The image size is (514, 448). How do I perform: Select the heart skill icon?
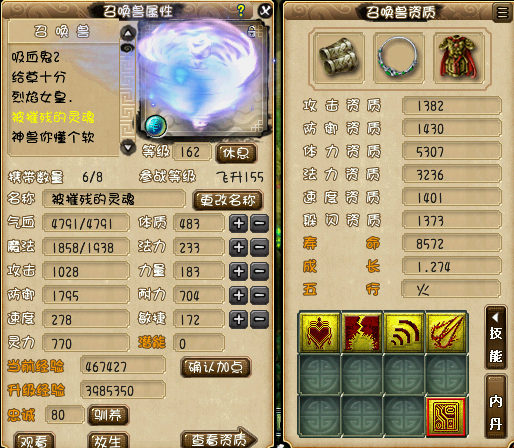(320, 332)
